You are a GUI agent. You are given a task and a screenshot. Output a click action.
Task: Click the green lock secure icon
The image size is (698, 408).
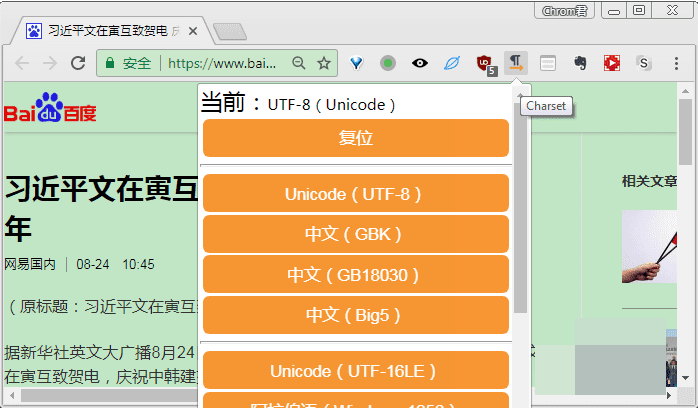point(110,63)
